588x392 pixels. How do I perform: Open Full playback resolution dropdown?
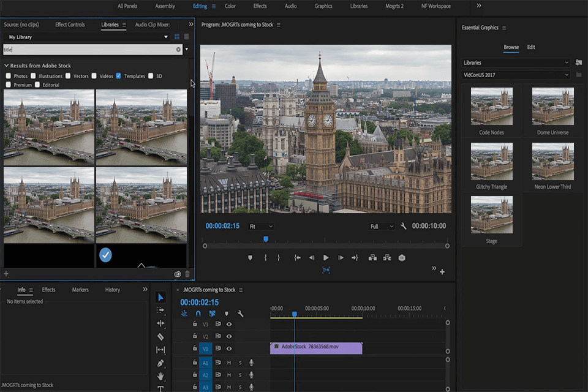(382, 226)
